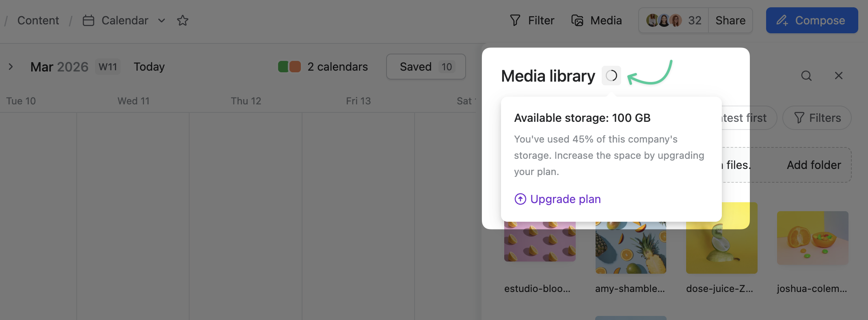Open the Media panel from toolbar

pyautogui.click(x=596, y=20)
